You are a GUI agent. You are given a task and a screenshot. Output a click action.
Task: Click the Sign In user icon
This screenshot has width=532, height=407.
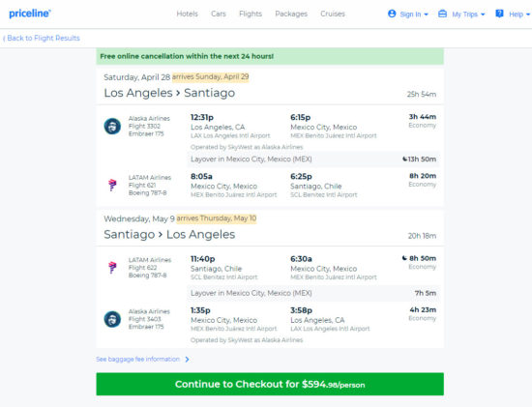tap(392, 14)
